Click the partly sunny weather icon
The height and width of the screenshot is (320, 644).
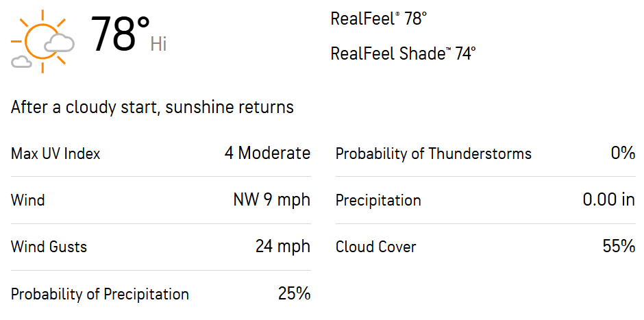coord(42,41)
